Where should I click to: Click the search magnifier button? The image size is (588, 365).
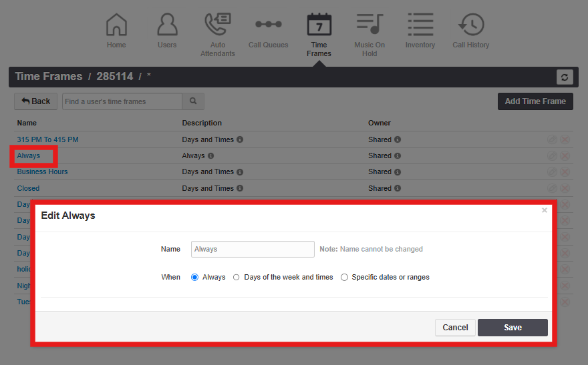pyautogui.click(x=193, y=101)
